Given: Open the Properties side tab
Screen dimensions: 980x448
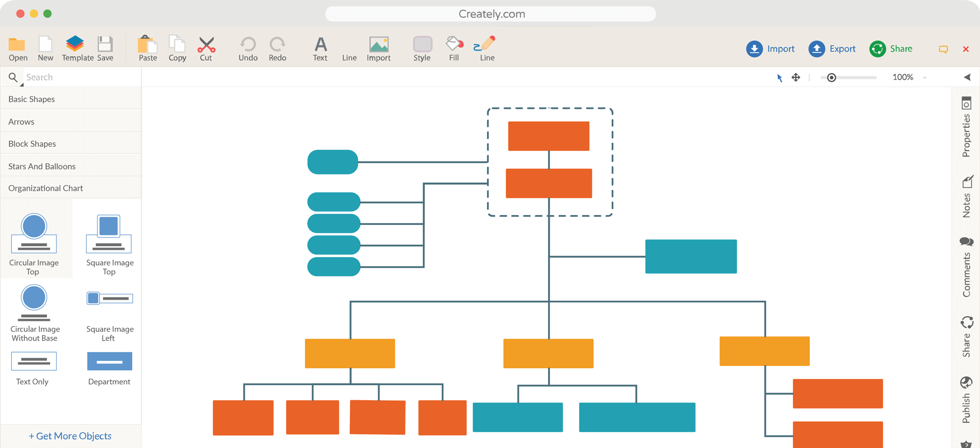Looking at the screenshot, I should pyautogui.click(x=967, y=127).
